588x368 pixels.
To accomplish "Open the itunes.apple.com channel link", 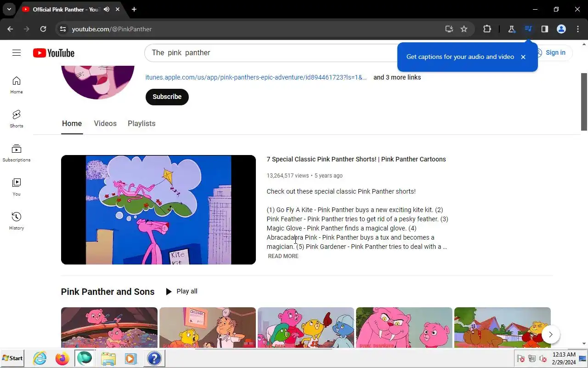I will tap(256, 77).
